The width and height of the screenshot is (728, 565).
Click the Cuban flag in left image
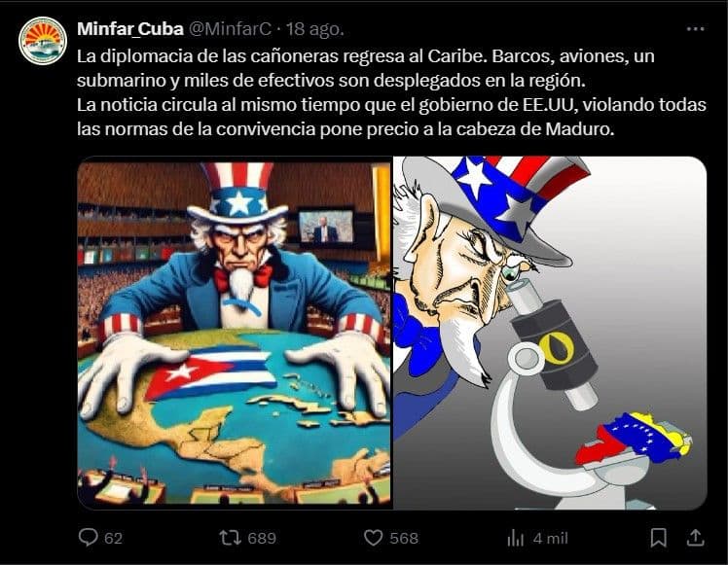pyautogui.click(x=211, y=372)
